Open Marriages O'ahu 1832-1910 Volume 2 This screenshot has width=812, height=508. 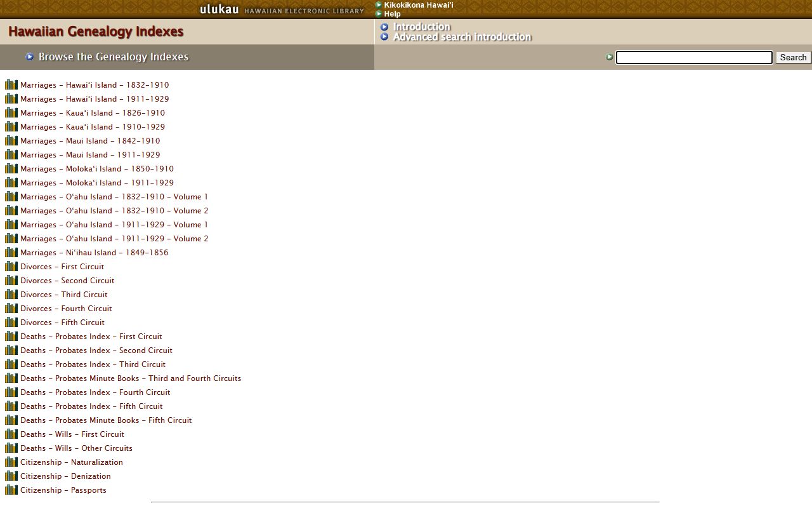[x=114, y=210]
